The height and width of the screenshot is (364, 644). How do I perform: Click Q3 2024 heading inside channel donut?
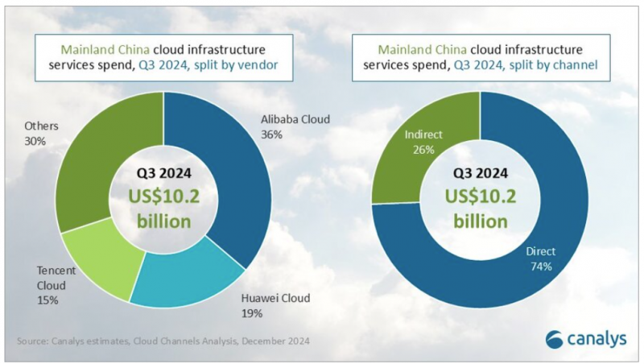pyautogui.click(x=481, y=173)
